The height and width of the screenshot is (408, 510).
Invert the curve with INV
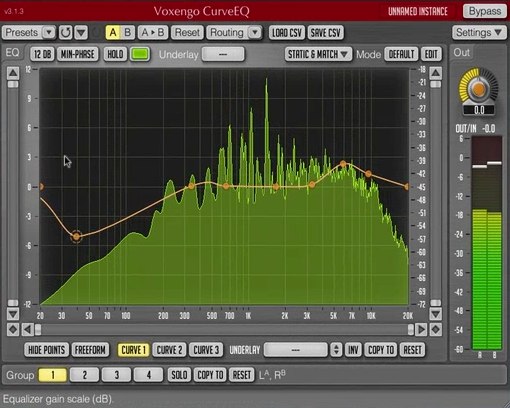coord(353,350)
